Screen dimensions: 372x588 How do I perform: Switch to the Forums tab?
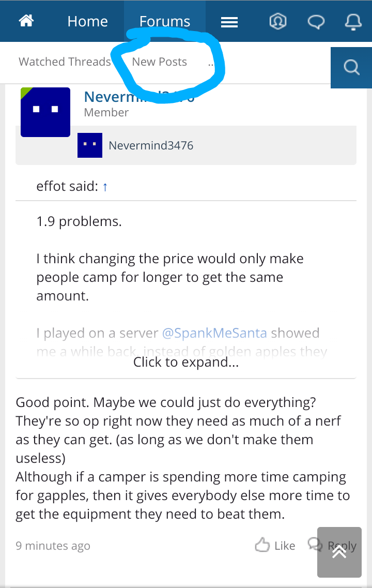[165, 21]
